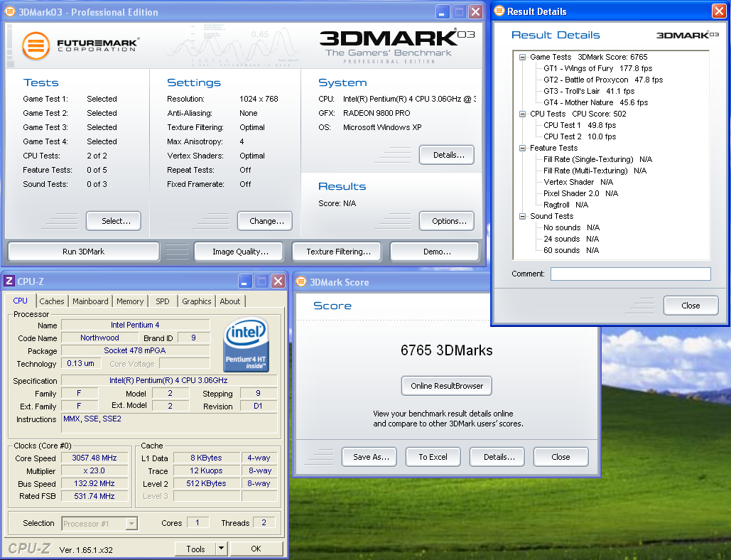Image resolution: width=731 pixels, height=560 pixels.
Task: Close Result Details with title bar X
Action: click(719, 11)
